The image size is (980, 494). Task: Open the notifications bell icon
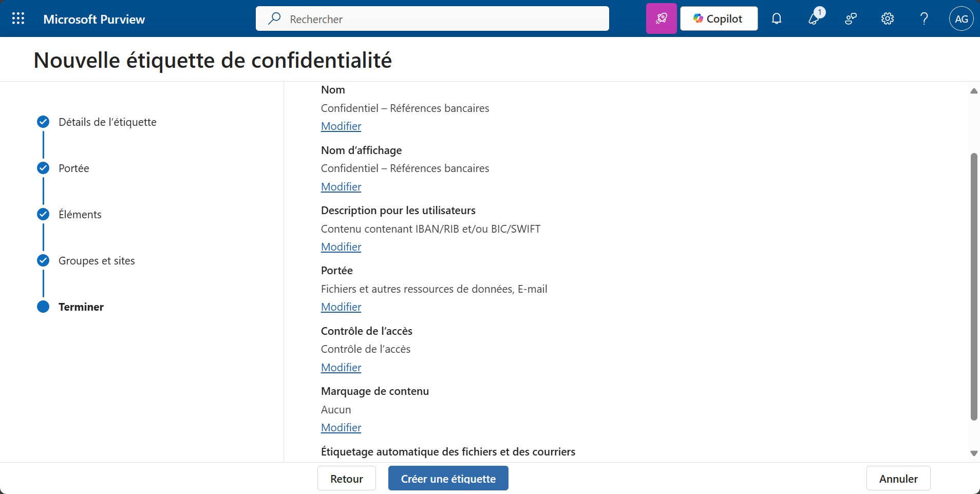tap(777, 19)
